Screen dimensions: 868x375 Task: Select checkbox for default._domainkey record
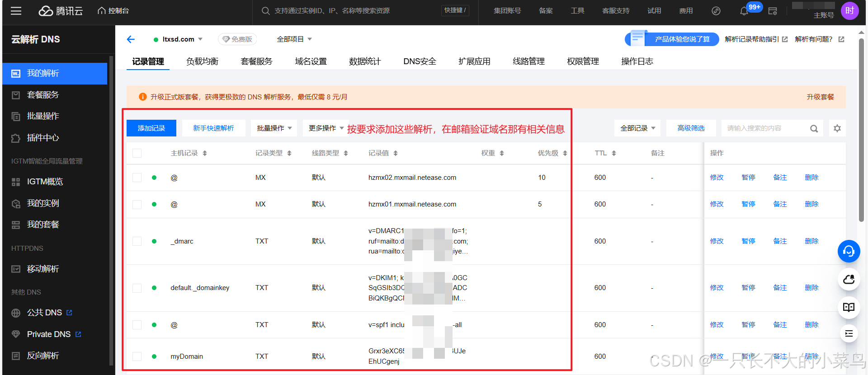pyautogui.click(x=137, y=288)
